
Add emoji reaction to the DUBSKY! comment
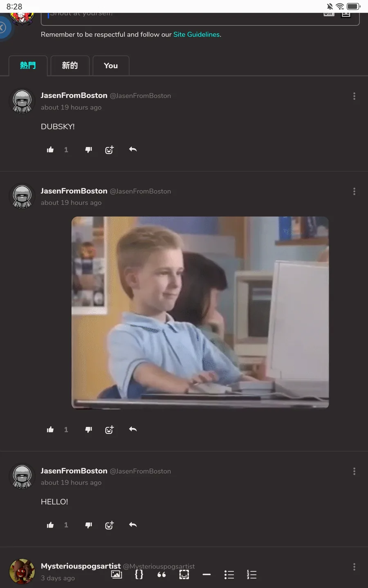click(x=109, y=150)
